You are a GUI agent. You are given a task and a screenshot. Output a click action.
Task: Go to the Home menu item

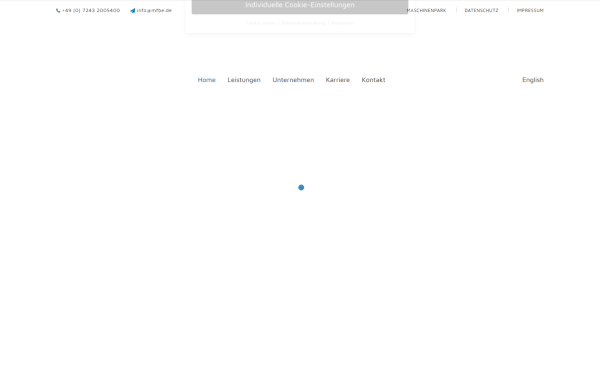tap(207, 80)
